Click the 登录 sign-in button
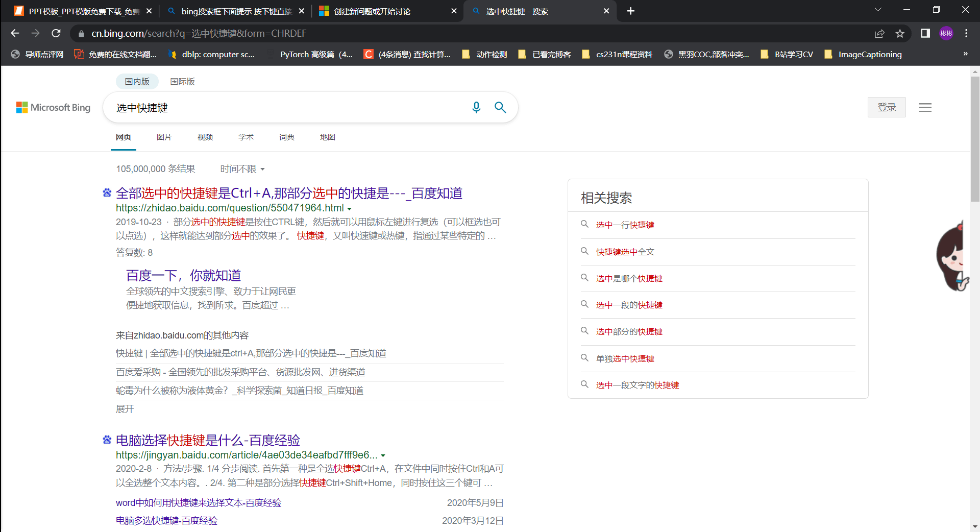The height and width of the screenshot is (532, 980). click(x=887, y=107)
